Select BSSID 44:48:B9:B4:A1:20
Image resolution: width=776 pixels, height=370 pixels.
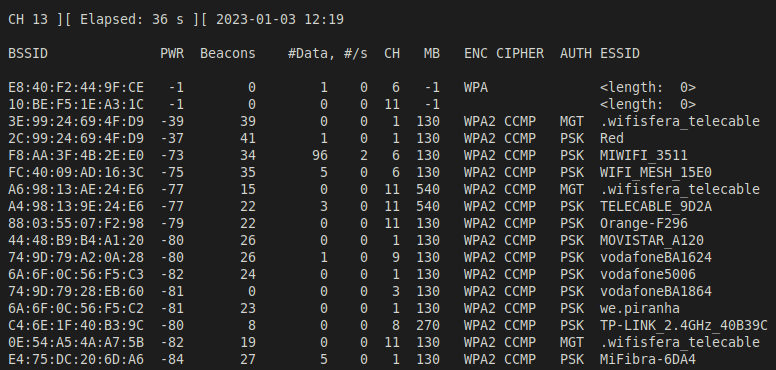[x=76, y=240]
